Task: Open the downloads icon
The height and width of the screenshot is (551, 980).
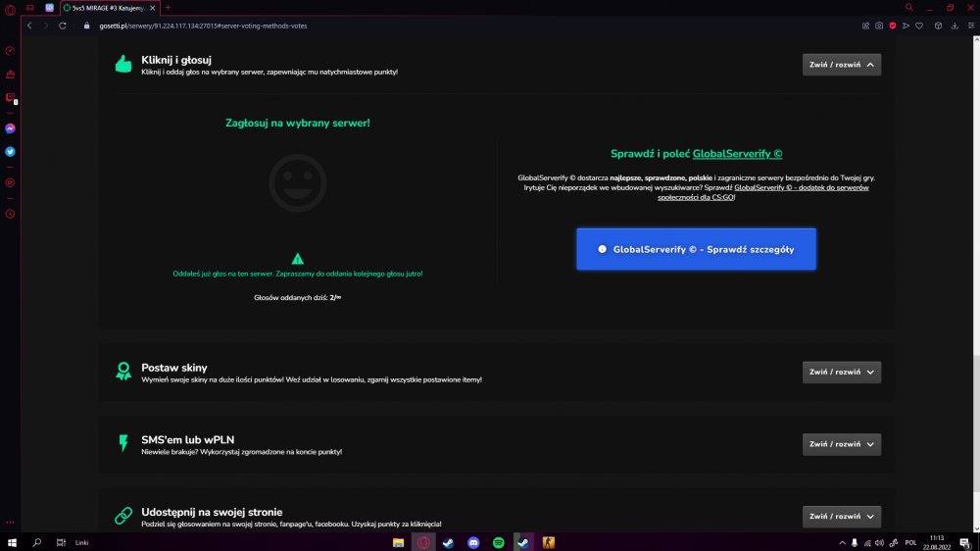Action: (x=955, y=25)
